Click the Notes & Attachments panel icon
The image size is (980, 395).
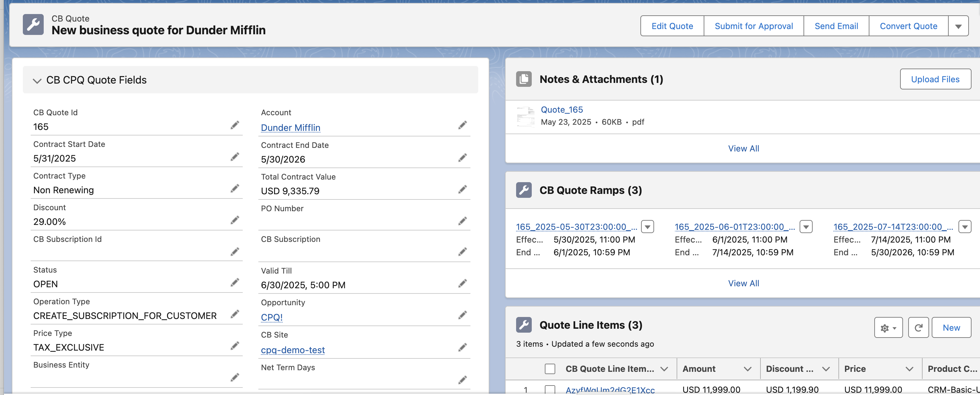524,79
